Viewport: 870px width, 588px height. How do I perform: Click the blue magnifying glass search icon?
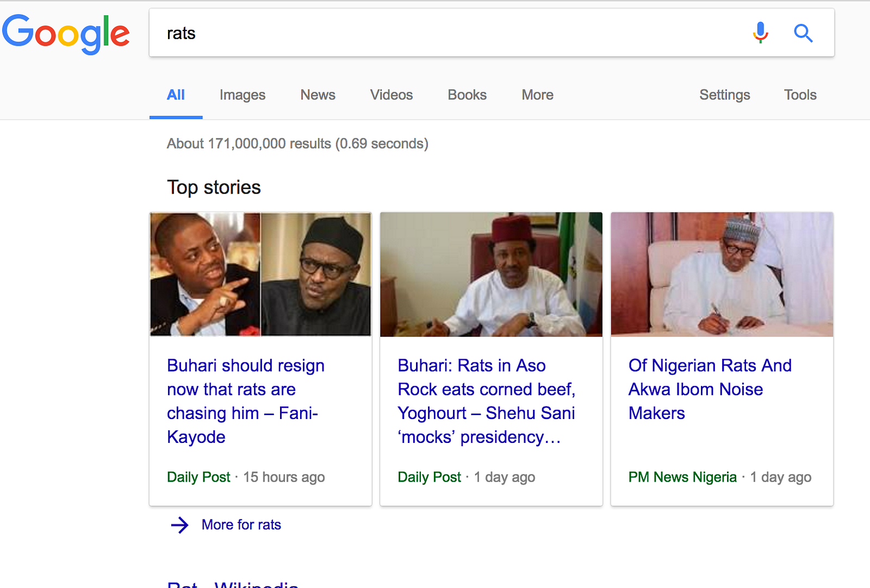tap(803, 33)
